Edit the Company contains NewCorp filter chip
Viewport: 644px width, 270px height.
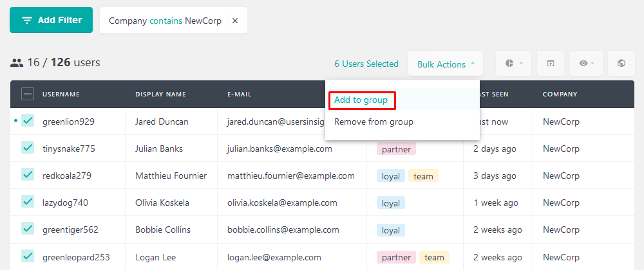(x=165, y=21)
